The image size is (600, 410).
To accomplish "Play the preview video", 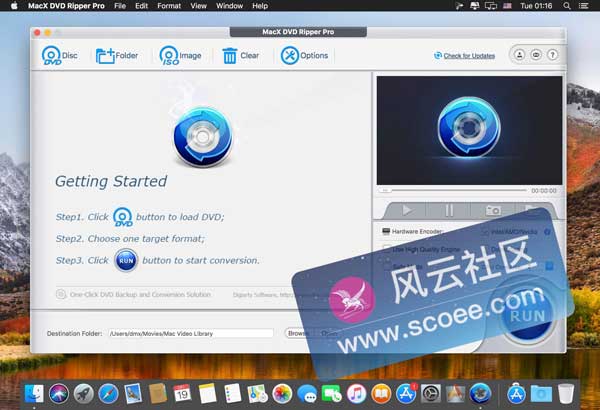I will [407, 210].
